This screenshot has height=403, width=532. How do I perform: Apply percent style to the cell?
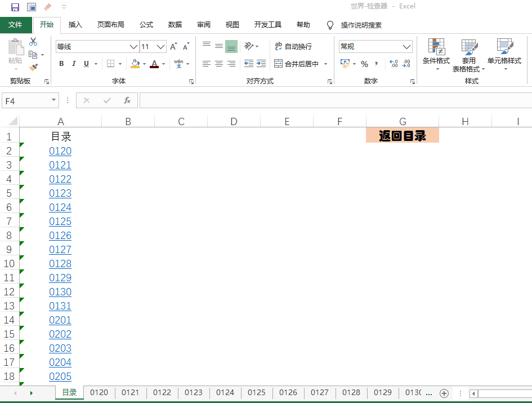364,64
